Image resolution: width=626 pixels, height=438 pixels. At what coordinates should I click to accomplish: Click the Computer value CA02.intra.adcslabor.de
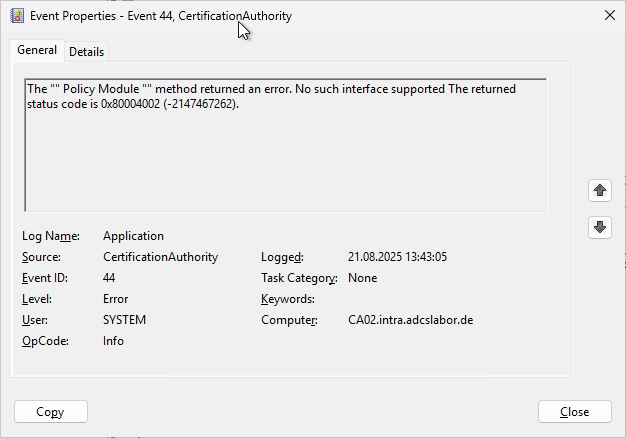[x=410, y=320]
